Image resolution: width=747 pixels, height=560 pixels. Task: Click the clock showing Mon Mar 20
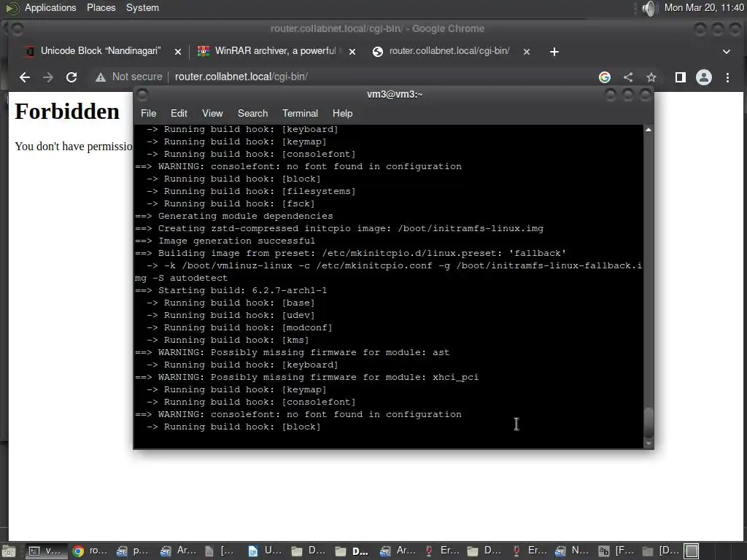point(704,7)
